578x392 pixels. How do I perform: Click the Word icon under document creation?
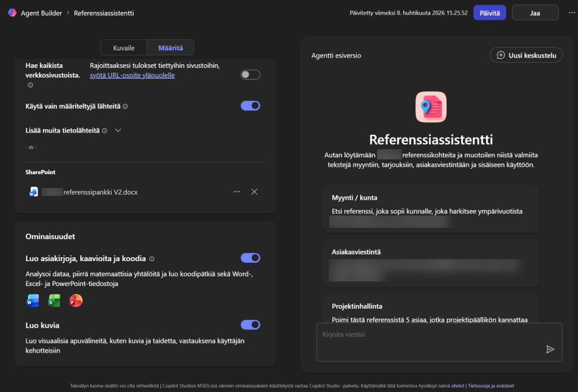click(x=33, y=301)
